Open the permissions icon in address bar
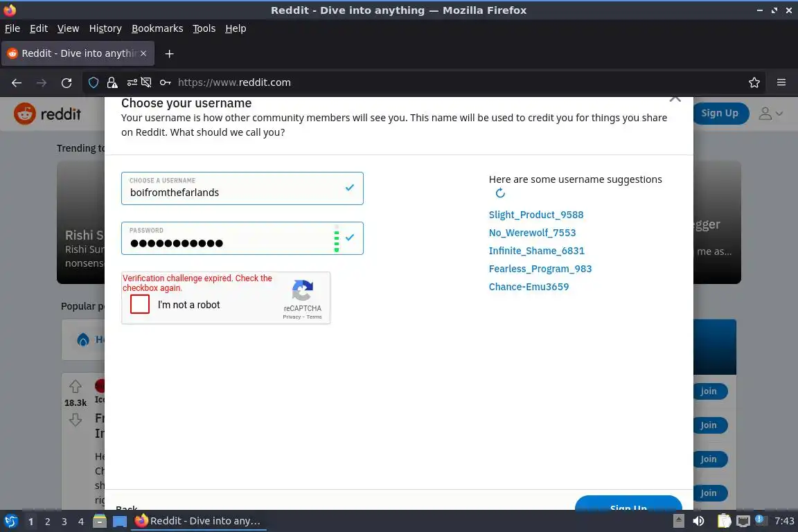The height and width of the screenshot is (532, 798). (132, 82)
